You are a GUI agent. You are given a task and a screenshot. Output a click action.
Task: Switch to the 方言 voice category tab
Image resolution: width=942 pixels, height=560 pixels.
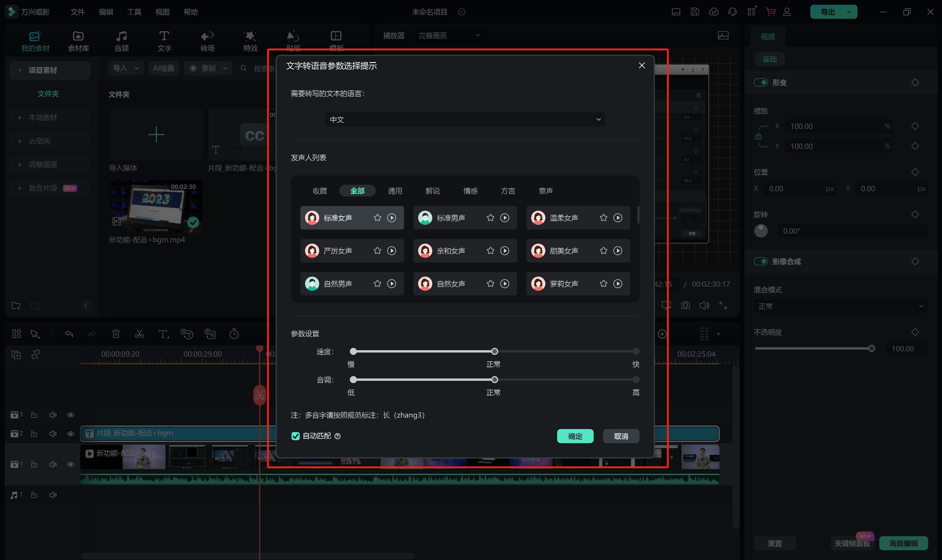[x=508, y=191]
